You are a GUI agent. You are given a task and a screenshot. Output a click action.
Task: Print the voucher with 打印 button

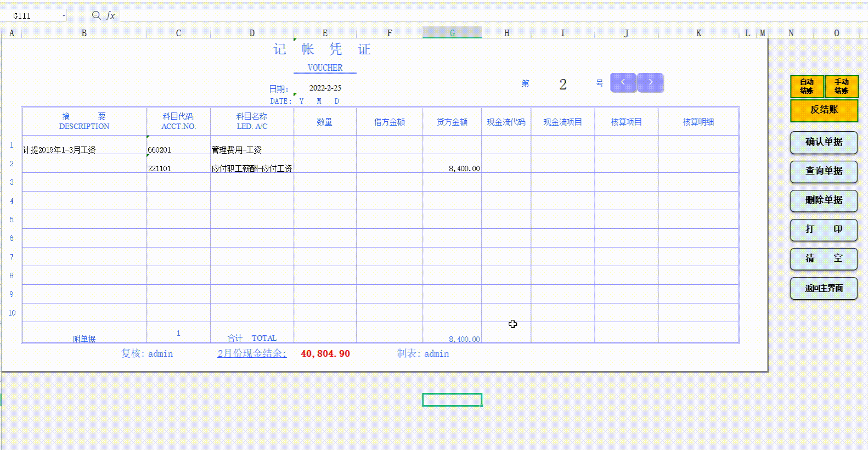tap(824, 229)
